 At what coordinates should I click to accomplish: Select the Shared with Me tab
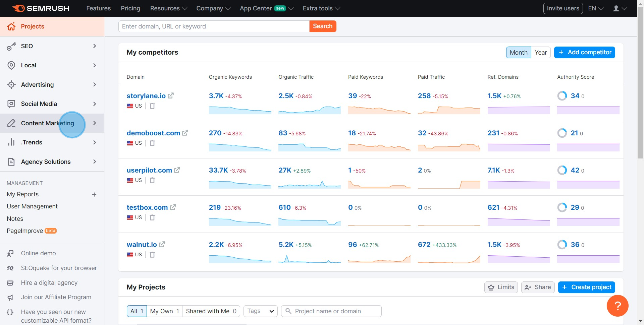[x=211, y=311]
